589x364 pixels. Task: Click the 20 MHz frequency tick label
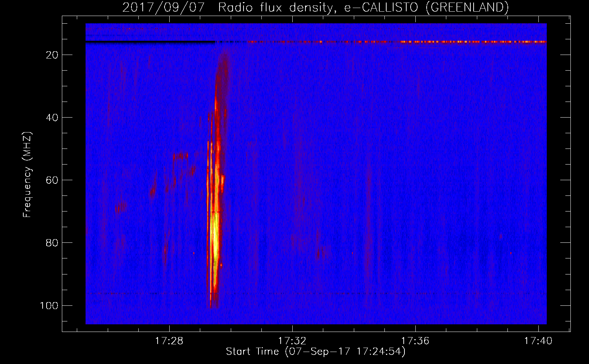point(52,55)
